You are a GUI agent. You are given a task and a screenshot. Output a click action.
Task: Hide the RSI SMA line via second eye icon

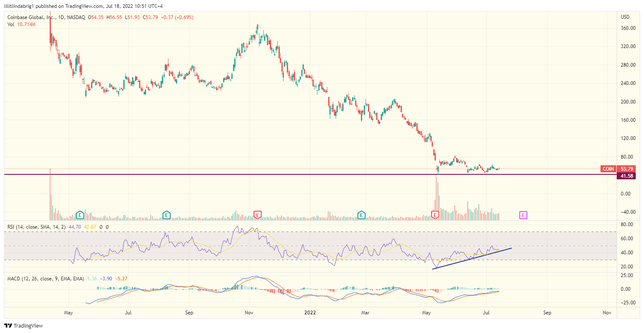click(x=107, y=227)
